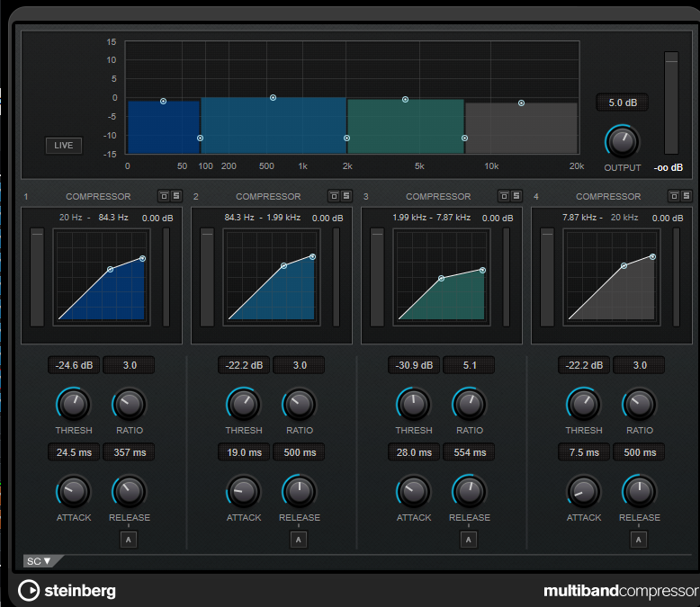Click band 1 gain handle in spectrum
This screenshot has height=607, width=700.
click(x=164, y=102)
